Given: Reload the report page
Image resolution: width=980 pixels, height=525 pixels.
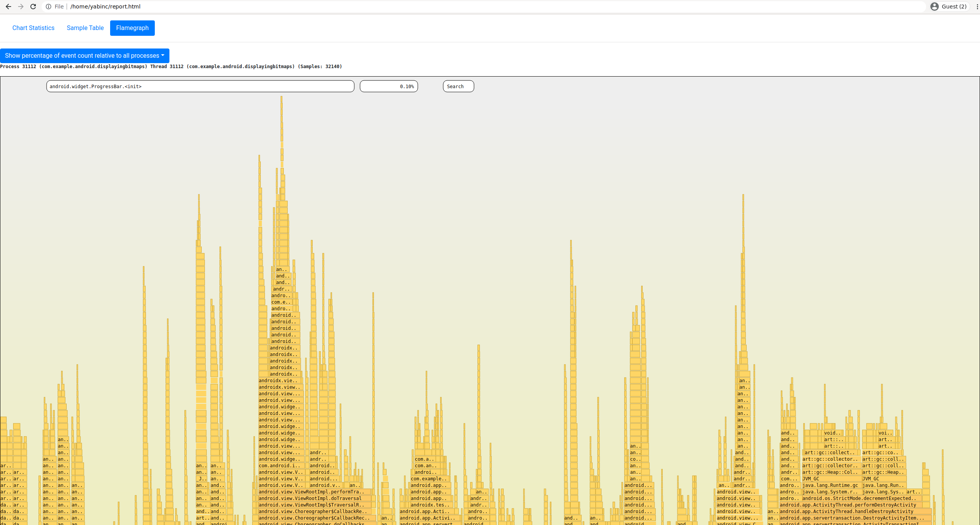Looking at the screenshot, I should click(33, 7).
